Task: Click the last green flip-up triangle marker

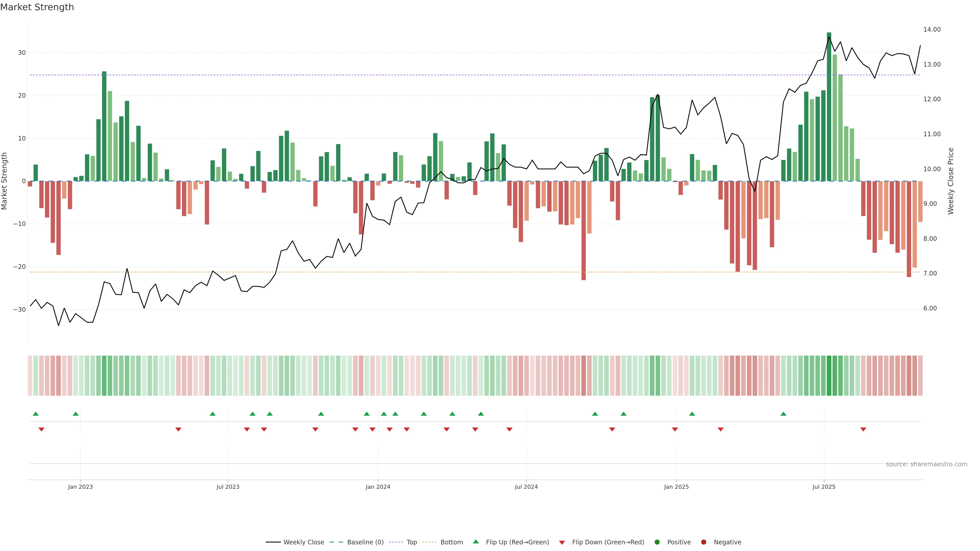Action: pos(783,414)
